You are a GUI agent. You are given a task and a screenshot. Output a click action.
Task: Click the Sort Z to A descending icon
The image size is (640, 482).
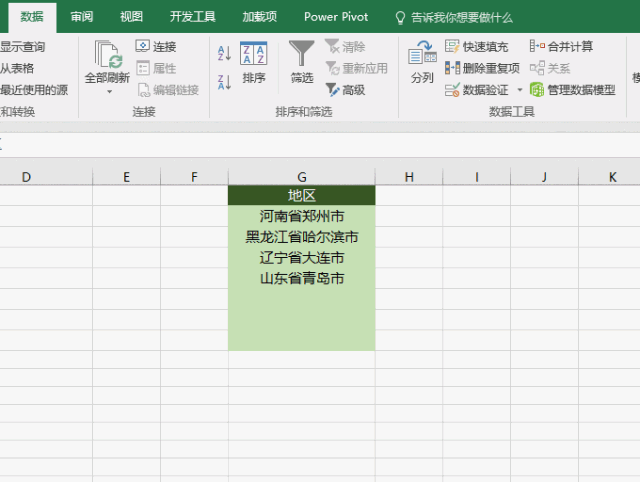(x=224, y=82)
